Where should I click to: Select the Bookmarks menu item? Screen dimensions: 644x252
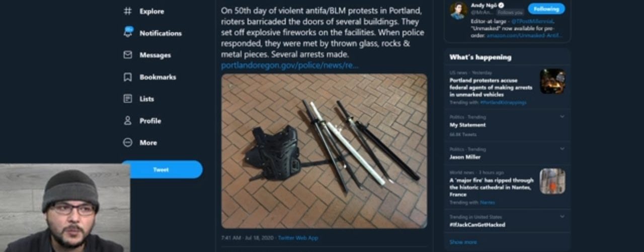tap(157, 77)
